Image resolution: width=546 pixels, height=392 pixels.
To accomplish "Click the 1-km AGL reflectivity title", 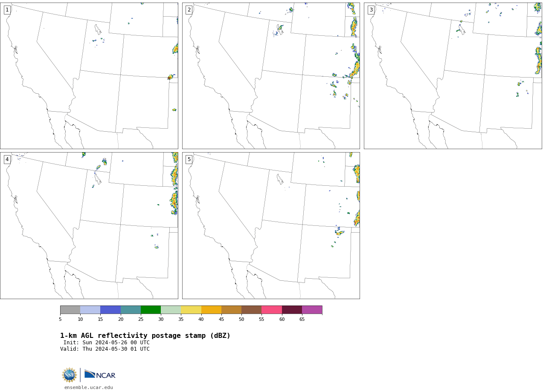I will click(x=145, y=336).
